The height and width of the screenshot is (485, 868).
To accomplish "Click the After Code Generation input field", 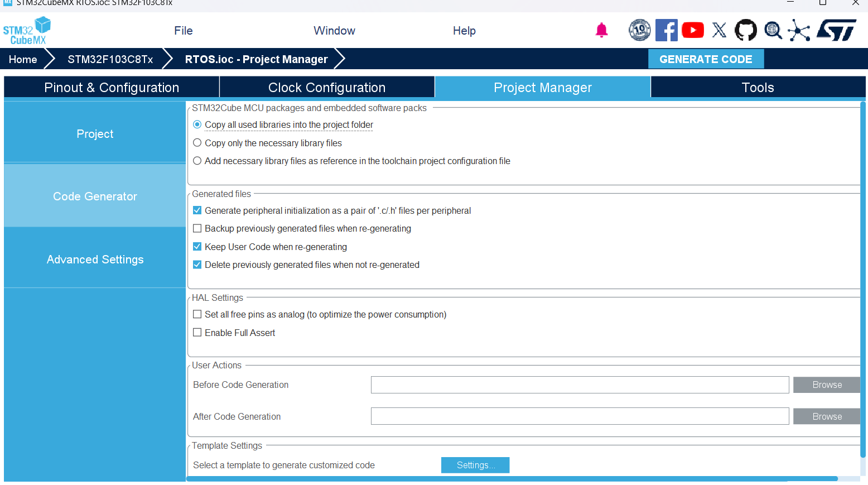I will [x=580, y=417].
